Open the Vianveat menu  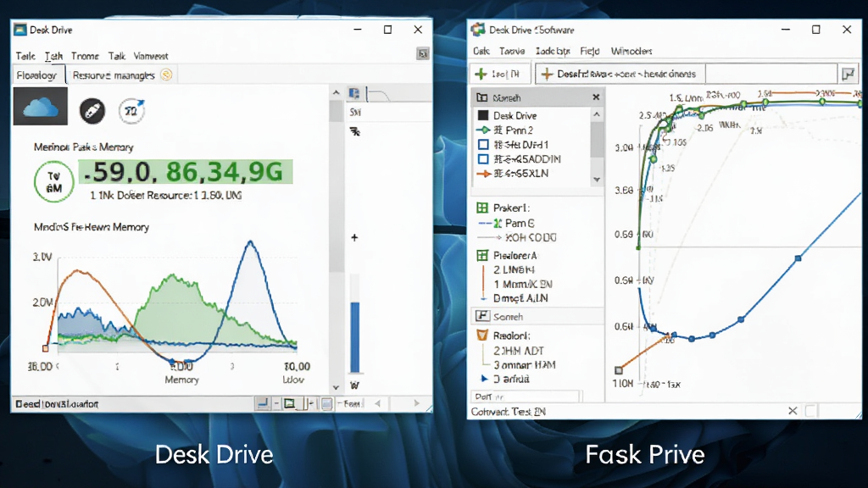[151, 56]
